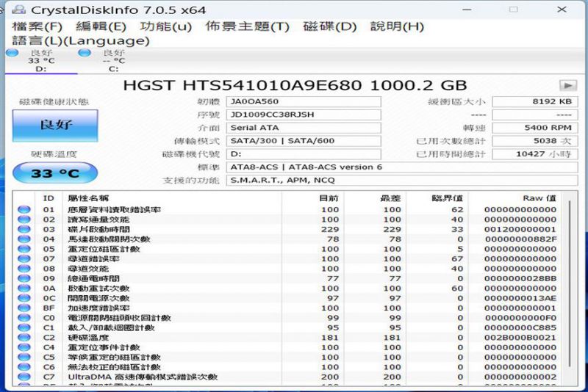Click the status icon for attribute 09
This screenshot has width=588, height=392.
pos(24,278)
